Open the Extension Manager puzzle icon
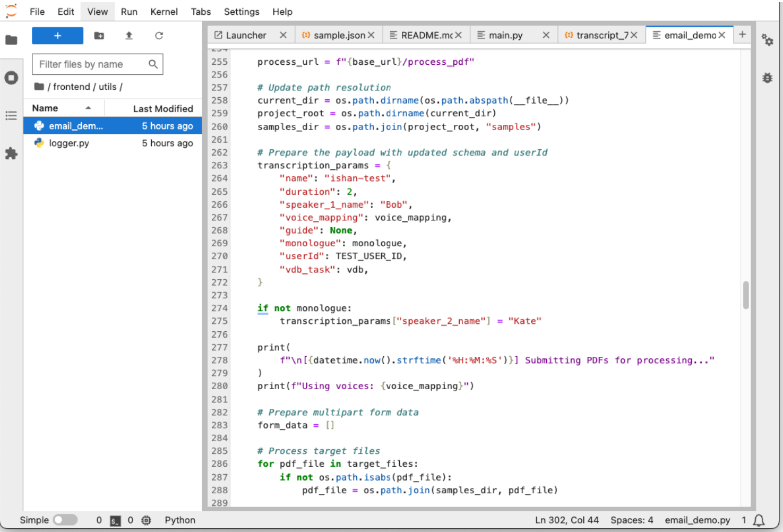Screen dimensions: 783x532 tap(11, 154)
